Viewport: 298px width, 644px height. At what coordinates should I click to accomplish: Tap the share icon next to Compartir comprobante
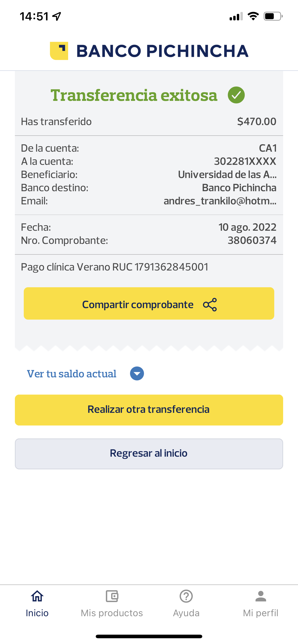[x=210, y=305]
